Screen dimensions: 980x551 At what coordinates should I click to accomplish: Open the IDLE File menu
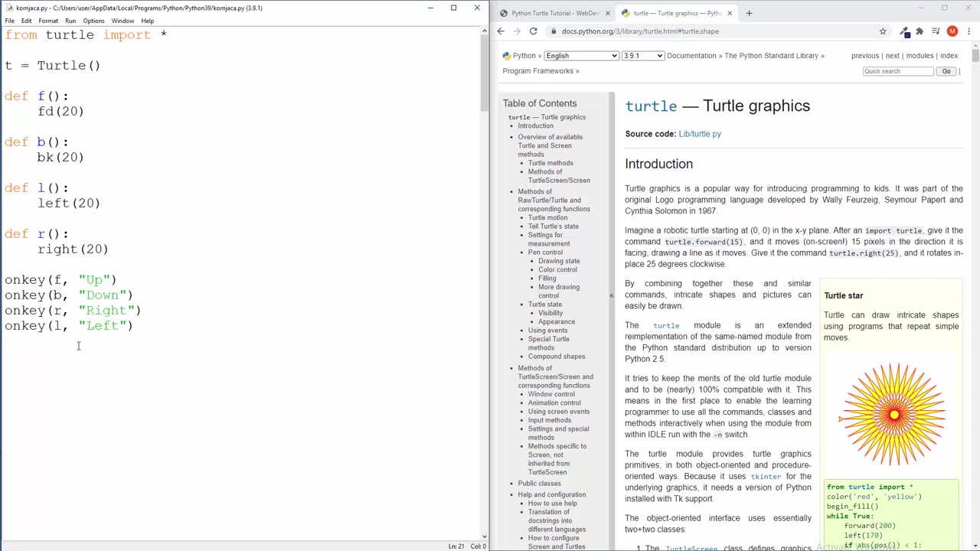coord(9,21)
